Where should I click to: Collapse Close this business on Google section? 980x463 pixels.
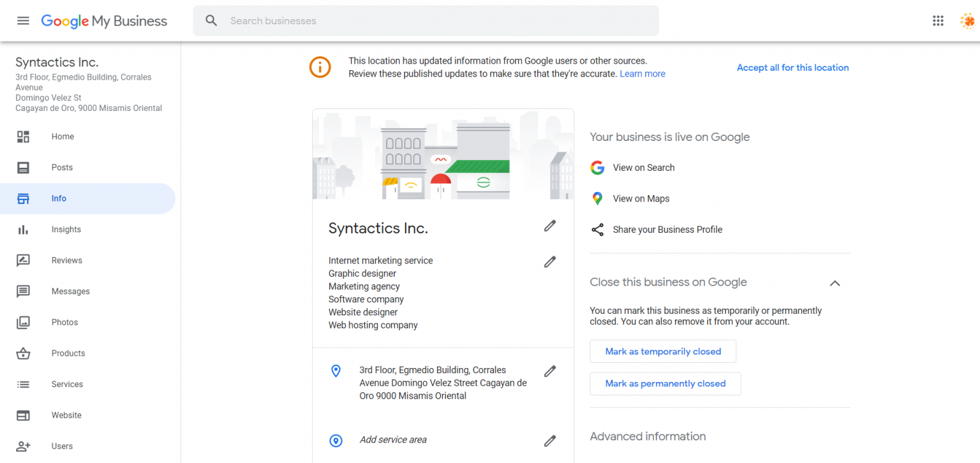click(x=835, y=283)
